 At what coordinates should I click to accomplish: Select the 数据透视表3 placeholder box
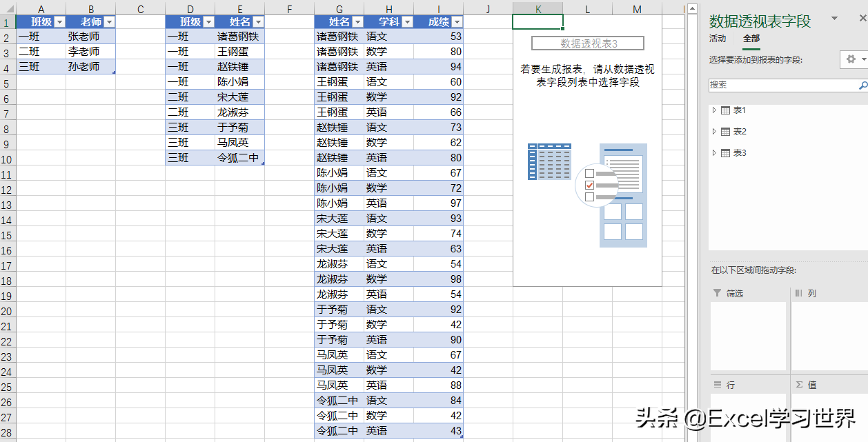tap(588, 43)
